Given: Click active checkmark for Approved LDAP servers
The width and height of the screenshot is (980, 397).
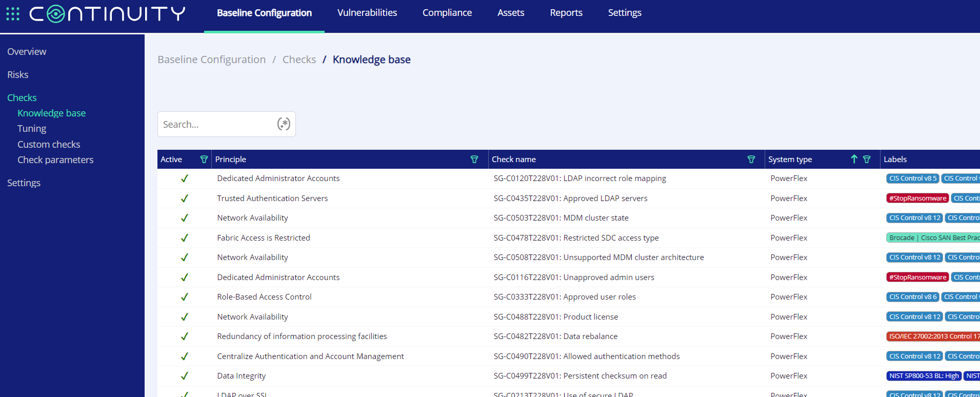Looking at the screenshot, I should (x=185, y=198).
